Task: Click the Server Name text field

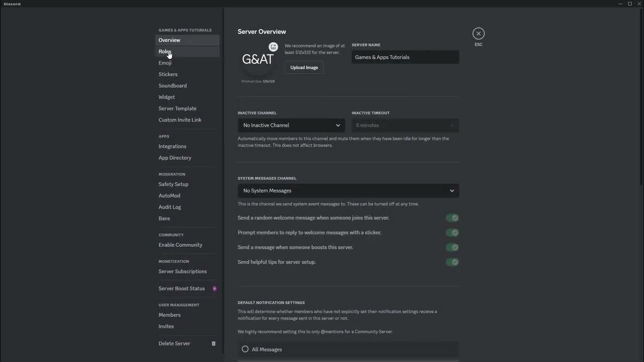Action: point(405,57)
